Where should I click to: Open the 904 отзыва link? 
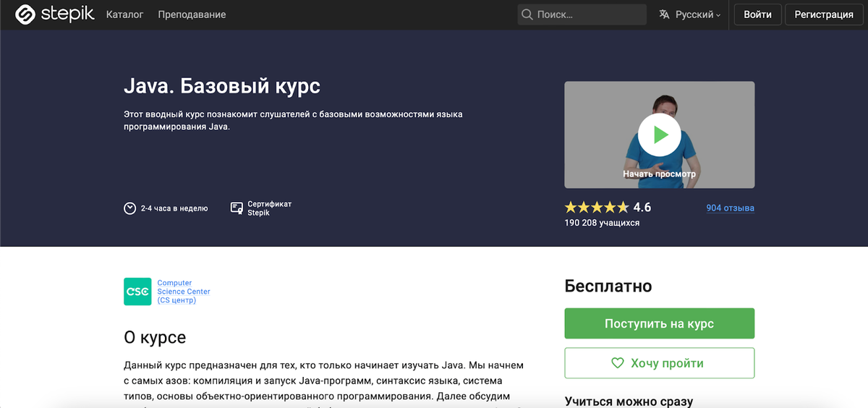coord(730,208)
